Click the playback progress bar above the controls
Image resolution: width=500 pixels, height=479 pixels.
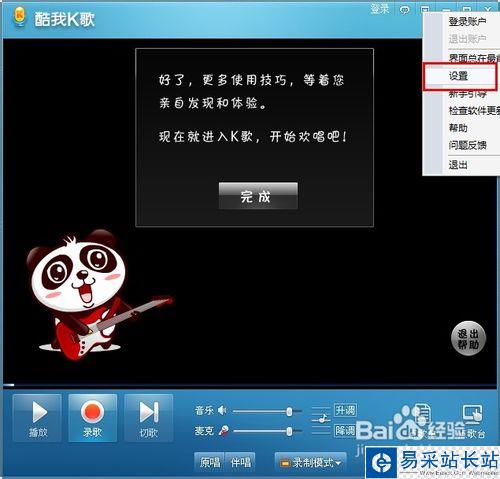[x=250, y=385]
